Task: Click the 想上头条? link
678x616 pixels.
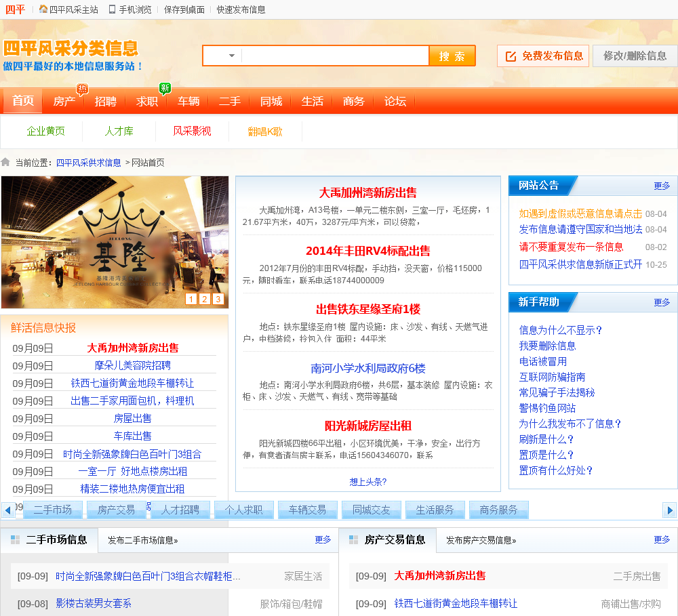Action: pos(368,482)
